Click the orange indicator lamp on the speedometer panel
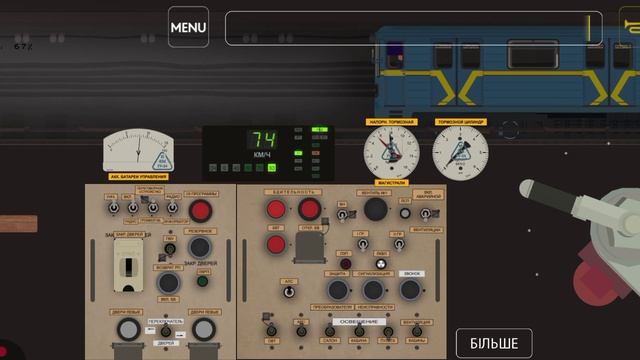This screenshot has height=360, width=640. [316, 153]
